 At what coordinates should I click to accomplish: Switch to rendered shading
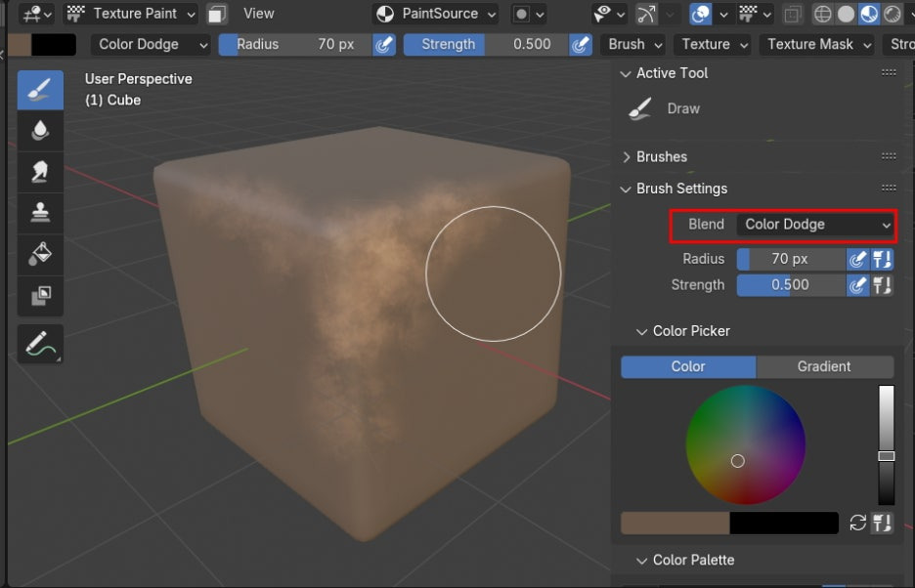pos(892,14)
